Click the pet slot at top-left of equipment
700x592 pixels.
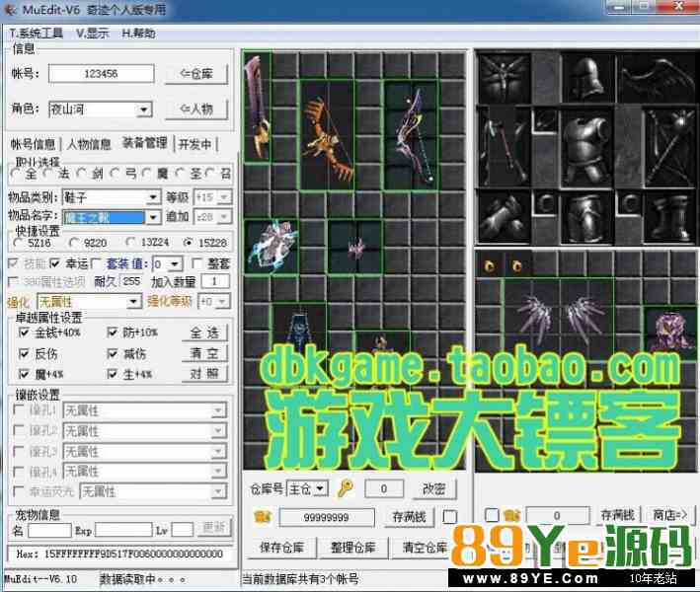pos(505,78)
